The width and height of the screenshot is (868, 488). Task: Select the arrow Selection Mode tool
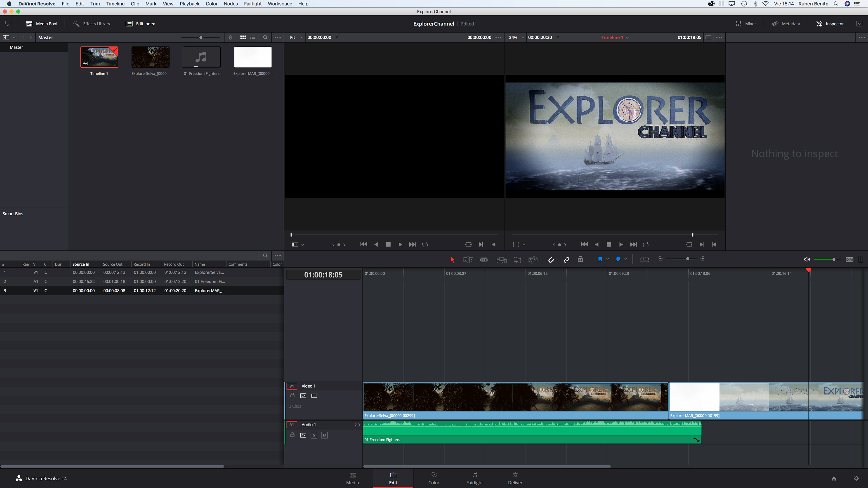[452, 259]
